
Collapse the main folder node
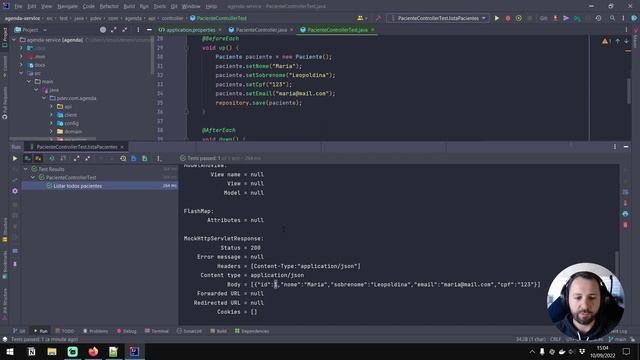pos(29,82)
